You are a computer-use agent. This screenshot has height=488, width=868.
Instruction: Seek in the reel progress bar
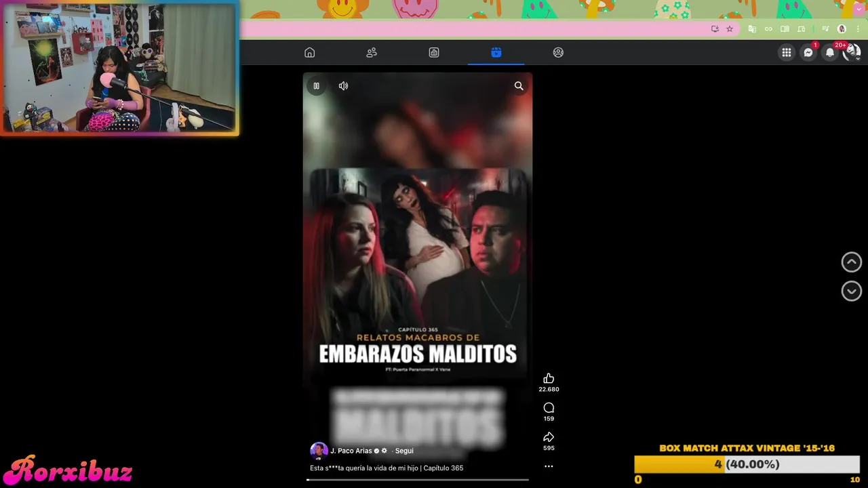click(x=418, y=480)
